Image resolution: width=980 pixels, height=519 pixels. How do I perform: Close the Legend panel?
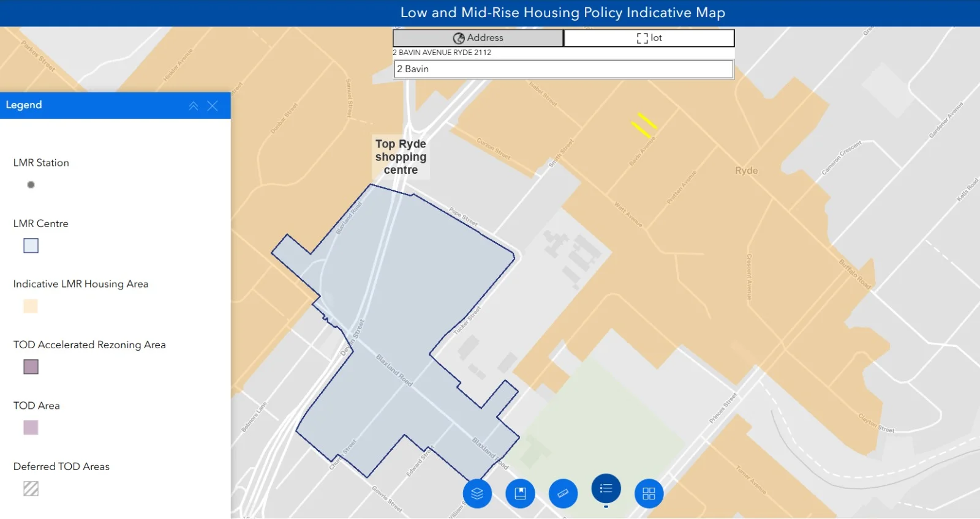[x=213, y=106]
